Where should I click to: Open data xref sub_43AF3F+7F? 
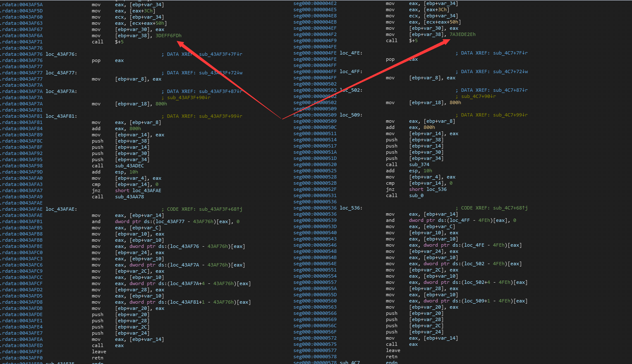[220, 54]
